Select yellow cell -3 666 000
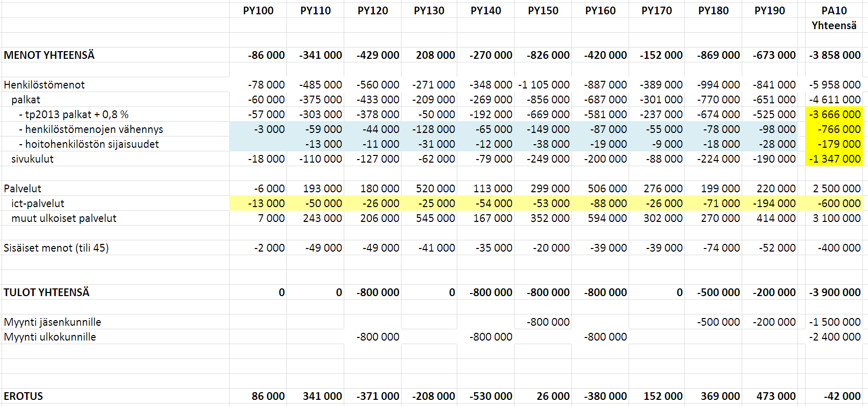This screenshot has height=406, width=868. [x=835, y=115]
